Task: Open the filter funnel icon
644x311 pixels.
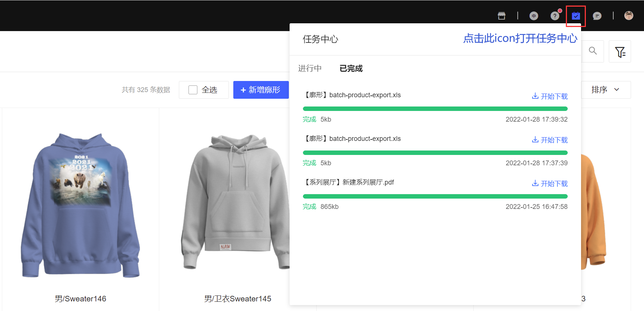Action: (620, 52)
